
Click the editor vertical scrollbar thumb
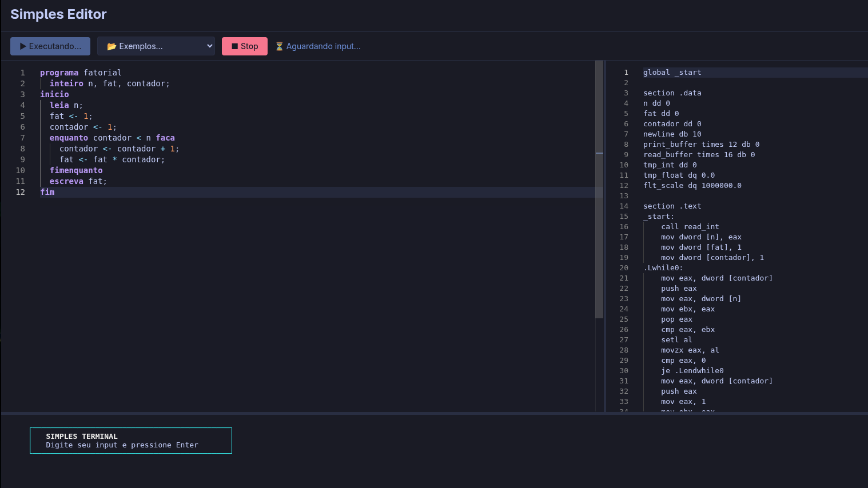pos(599,189)
